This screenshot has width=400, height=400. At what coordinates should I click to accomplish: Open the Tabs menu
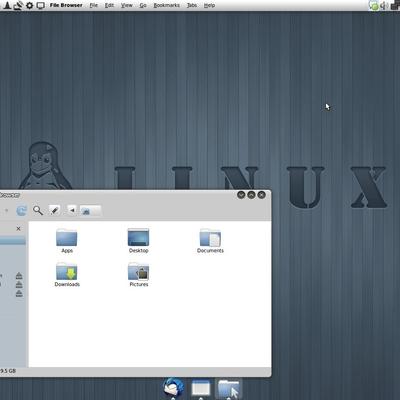(192, 5)
